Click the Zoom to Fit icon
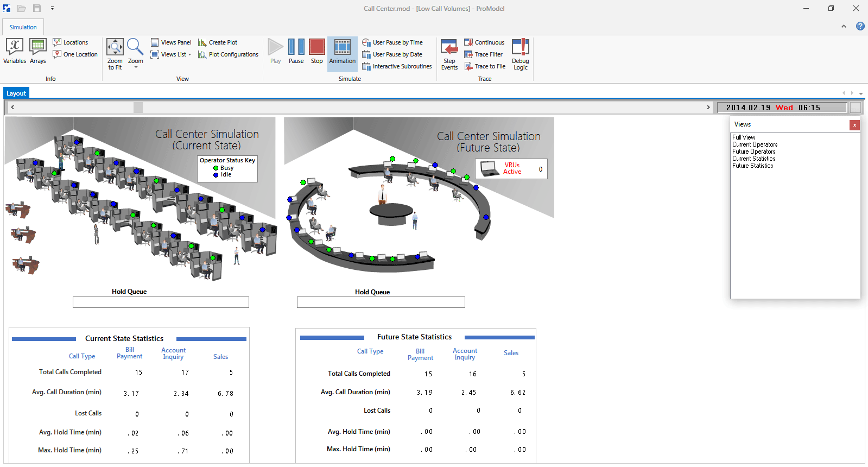The width and height of the screenshot is (868, 467). pyautogui.click(x=115, y=54)
